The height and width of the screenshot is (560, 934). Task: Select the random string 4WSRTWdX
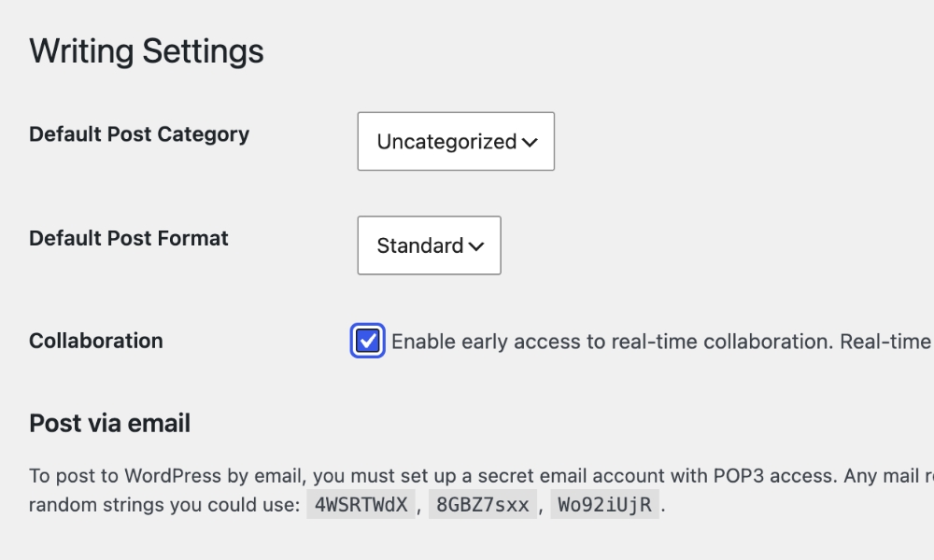click(360, 504)
